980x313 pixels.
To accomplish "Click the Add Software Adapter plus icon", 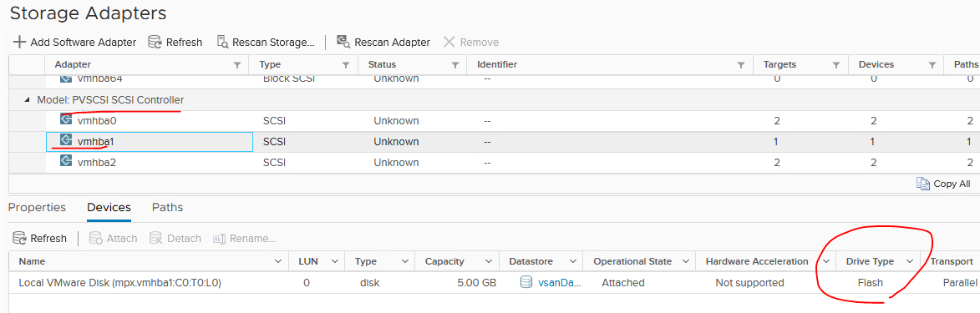I will [19, 42].
